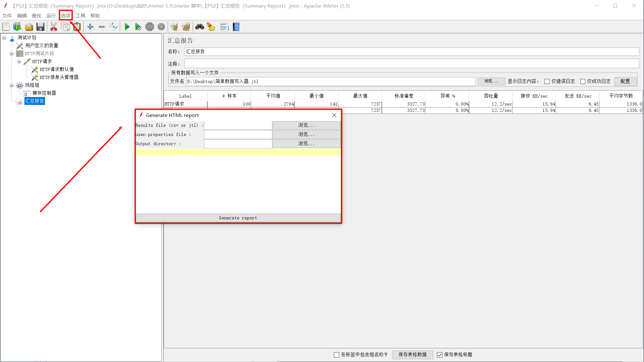Select 用户定义的变量 in the tree
This screenshot has width=644, height=362.
[42, 46]
